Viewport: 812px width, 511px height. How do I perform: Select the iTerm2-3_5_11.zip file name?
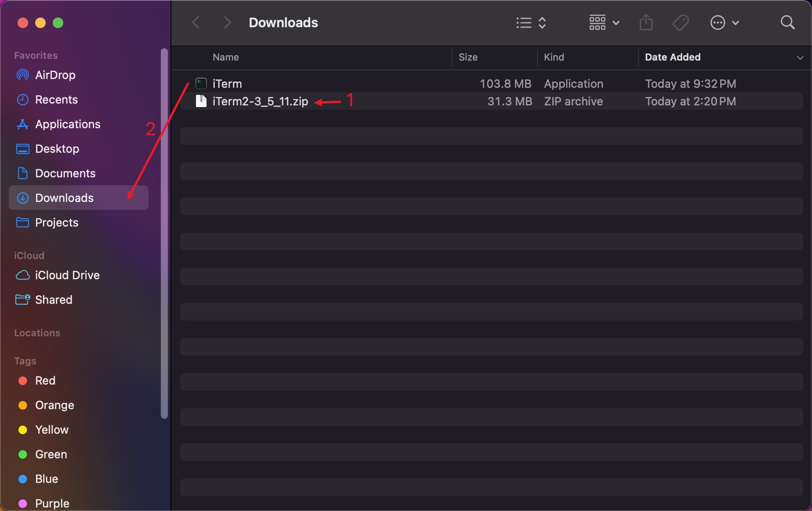(x=260, y=101)
